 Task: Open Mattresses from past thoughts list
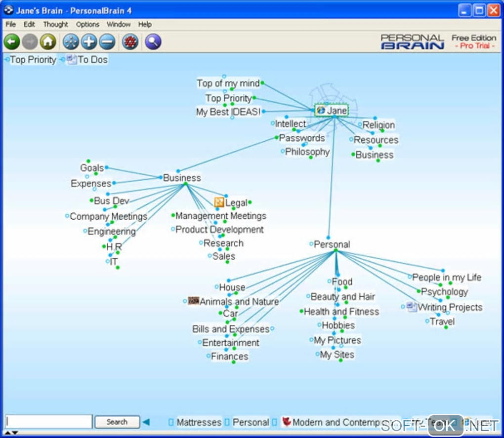(199, 422)
